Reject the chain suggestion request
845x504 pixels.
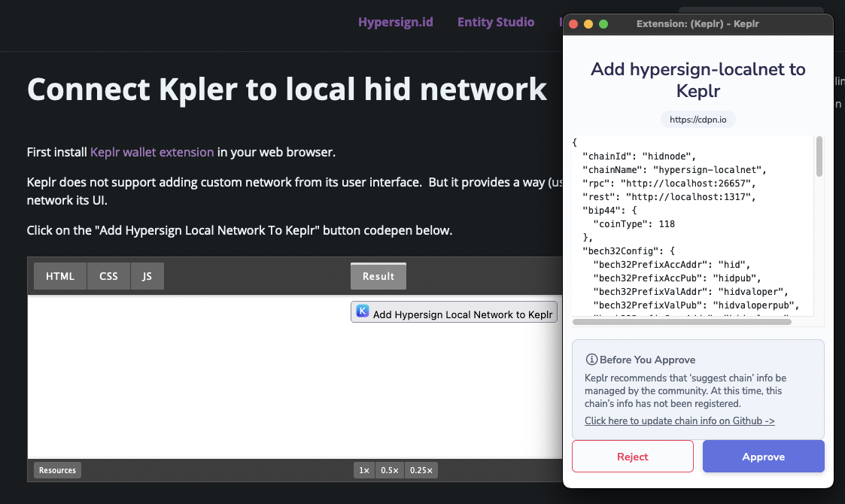[x=632, y=457]
